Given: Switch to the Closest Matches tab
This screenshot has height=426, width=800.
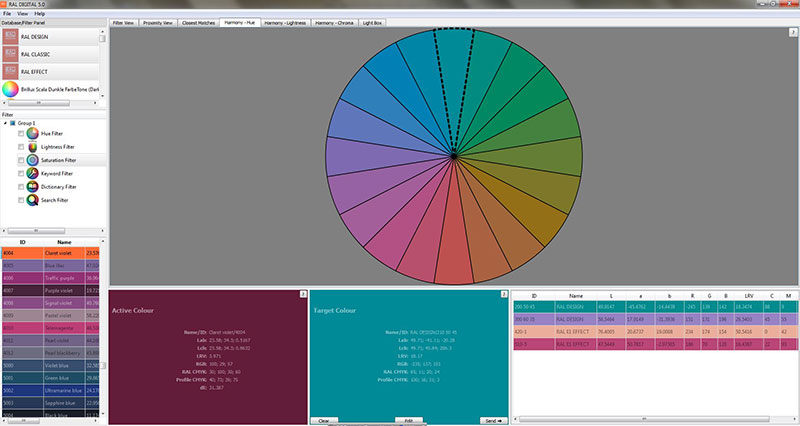Looking at the screenshot, I should (x=198, y=23).
